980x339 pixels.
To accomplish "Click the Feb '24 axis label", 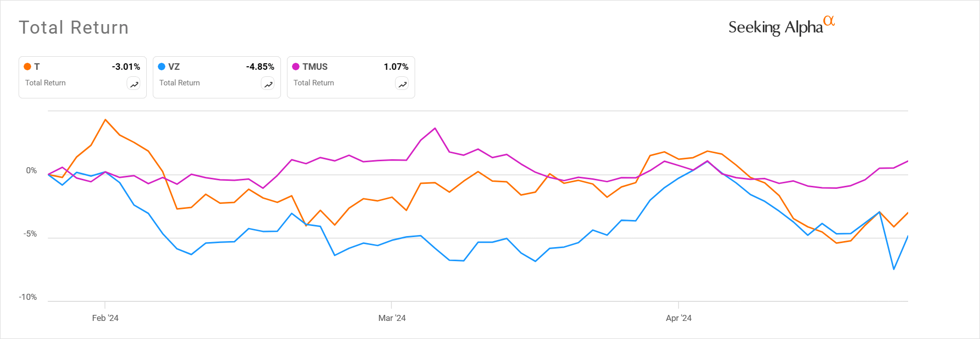I will 105,318.
